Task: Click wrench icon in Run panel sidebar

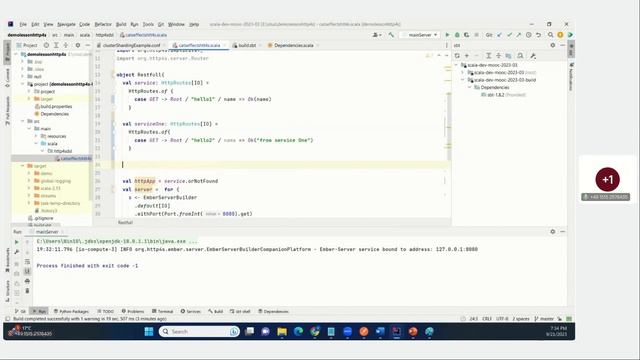Action: coord(17,252)
